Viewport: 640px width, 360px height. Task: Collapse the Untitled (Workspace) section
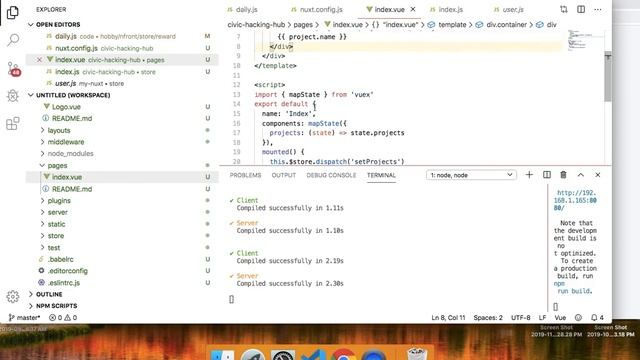coord(31,95)
